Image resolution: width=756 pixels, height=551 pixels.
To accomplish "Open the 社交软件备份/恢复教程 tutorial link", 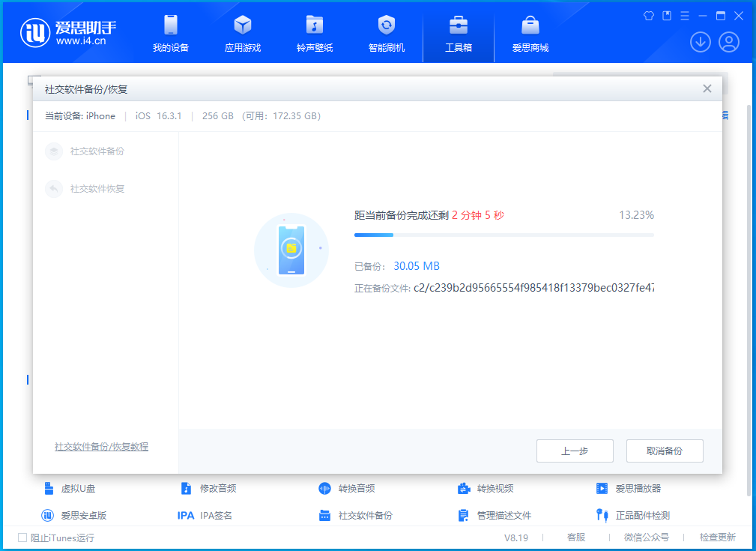I will click(101, 446).
